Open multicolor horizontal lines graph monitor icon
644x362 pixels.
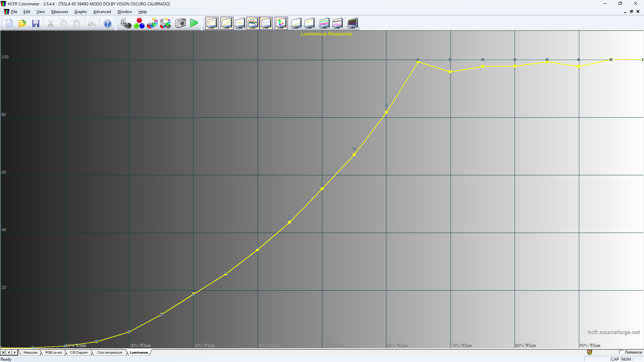click(324, 23)
